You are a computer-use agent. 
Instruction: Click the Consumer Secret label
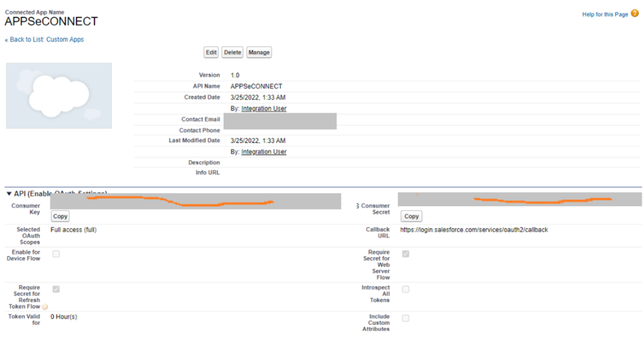pyautogui.click(x=375, y=209)
